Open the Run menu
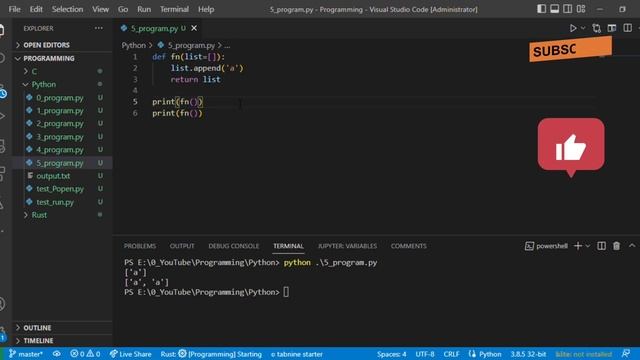640x360 pixels. [x=144, y=9]
